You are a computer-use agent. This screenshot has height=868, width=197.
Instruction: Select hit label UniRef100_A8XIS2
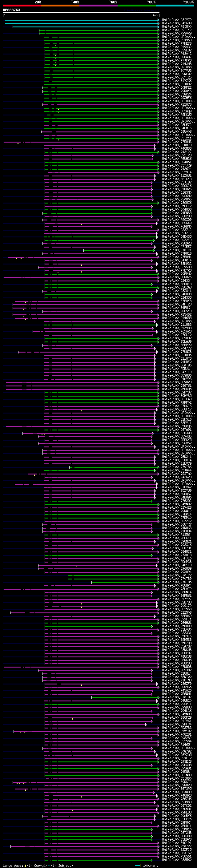point(177,853)
